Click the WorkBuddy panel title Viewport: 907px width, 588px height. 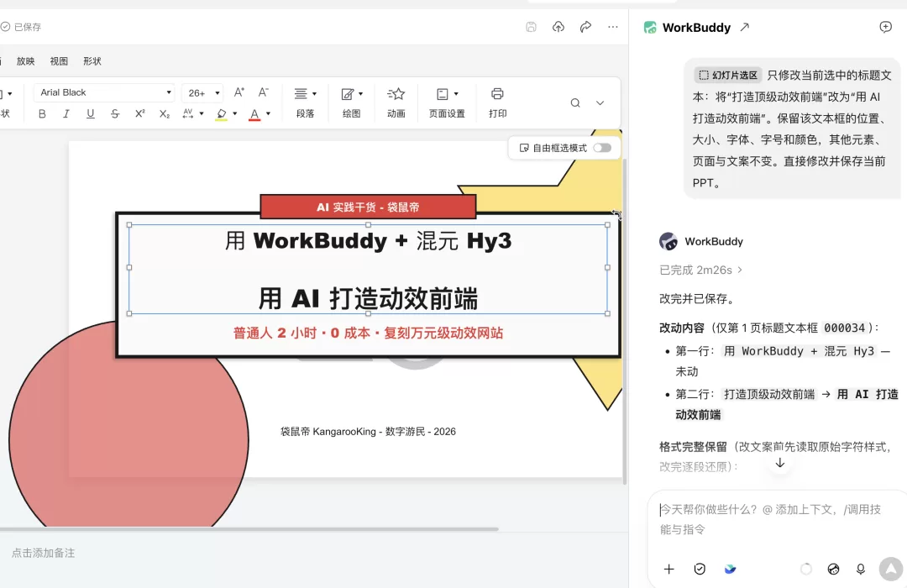pyautogui.click(x=696, y=27)
